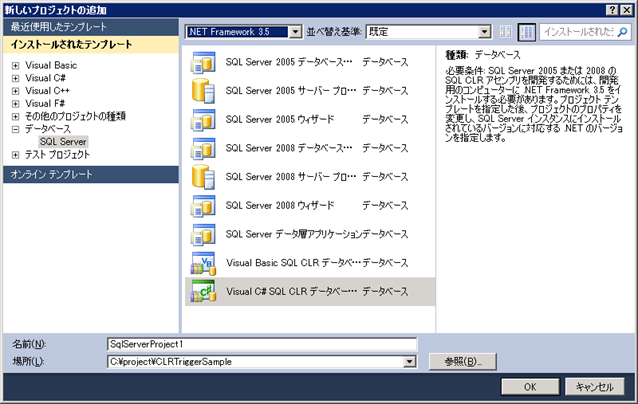
Task: Expand the Visual C# node
Action: coord(15,78)
